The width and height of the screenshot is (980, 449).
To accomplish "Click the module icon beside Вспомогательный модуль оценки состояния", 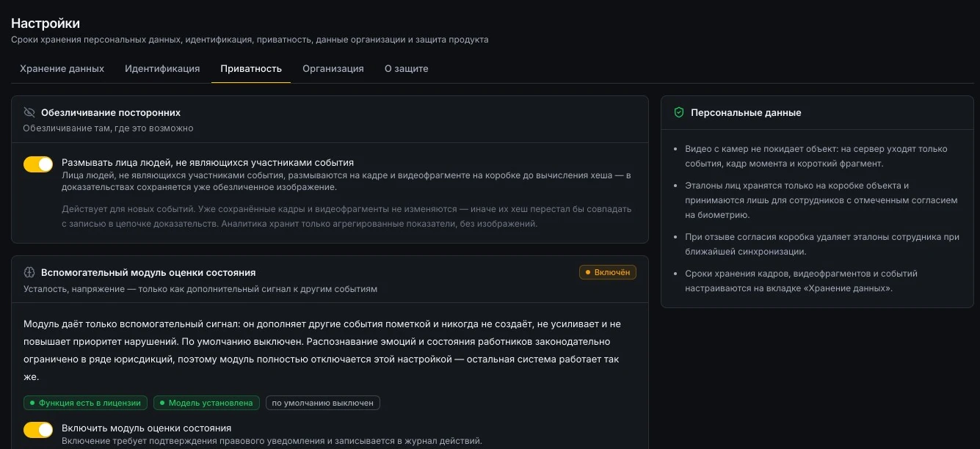I will tap(29, 272).
